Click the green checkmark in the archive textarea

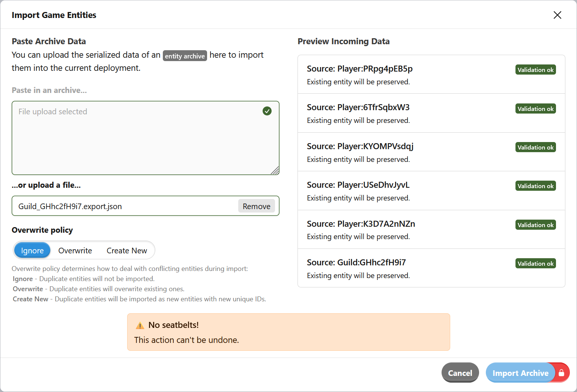pos(267,111)
